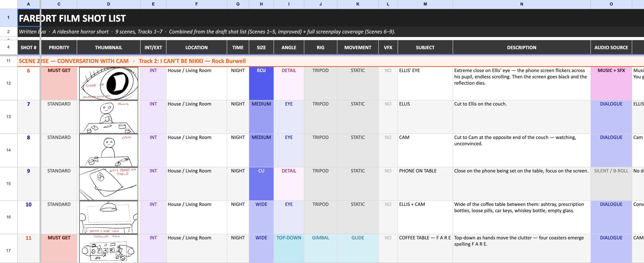The height and width of the screenshot is (263, 644).
Task: Click the MUSIC + SFX audio cell
Action: tap(611, 83)
